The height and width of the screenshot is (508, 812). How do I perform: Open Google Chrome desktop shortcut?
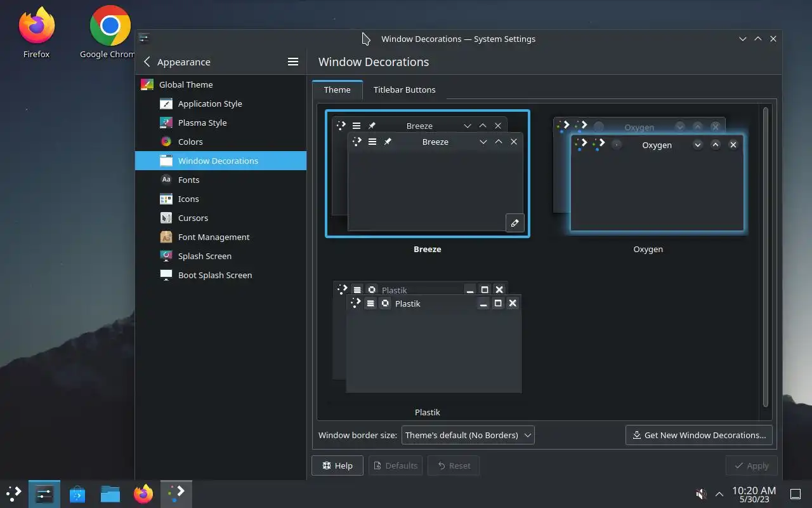tap(109, 33)
